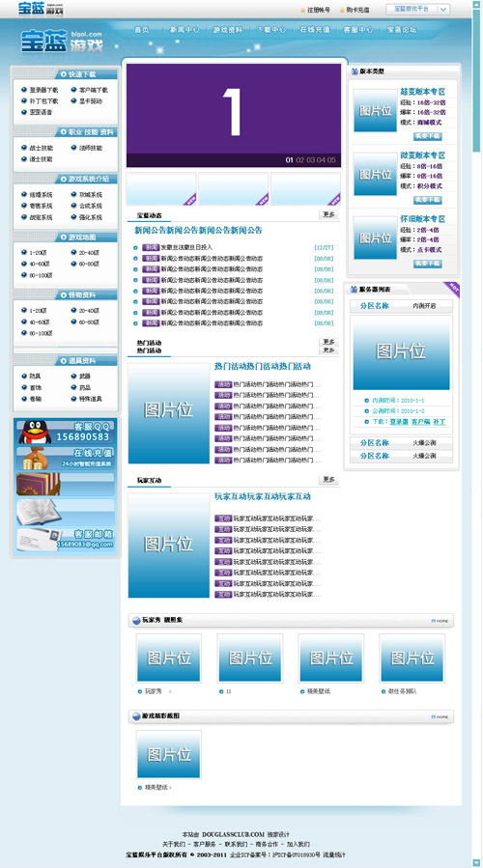Expand the 分区名称 内测开启 server row
Screen dimensions: 483x868
pos(401,305)
